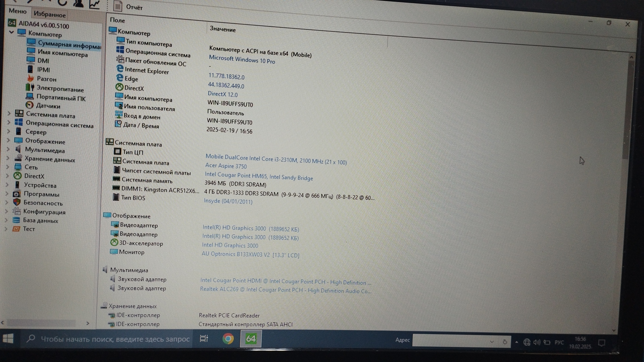Click the Edge icon in the Edge row
The width and height of the screenshot is (644, 362).
pos(119,78)
